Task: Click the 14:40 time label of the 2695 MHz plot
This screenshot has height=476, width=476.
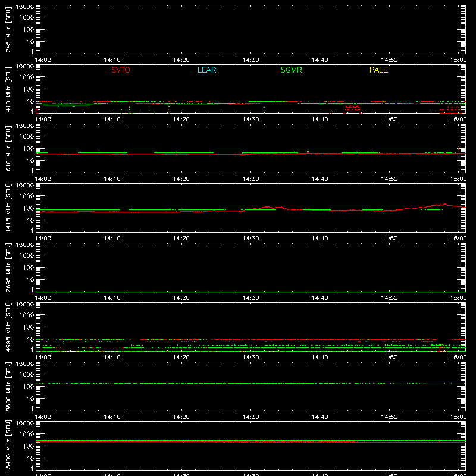Action: tap(320, 298)
